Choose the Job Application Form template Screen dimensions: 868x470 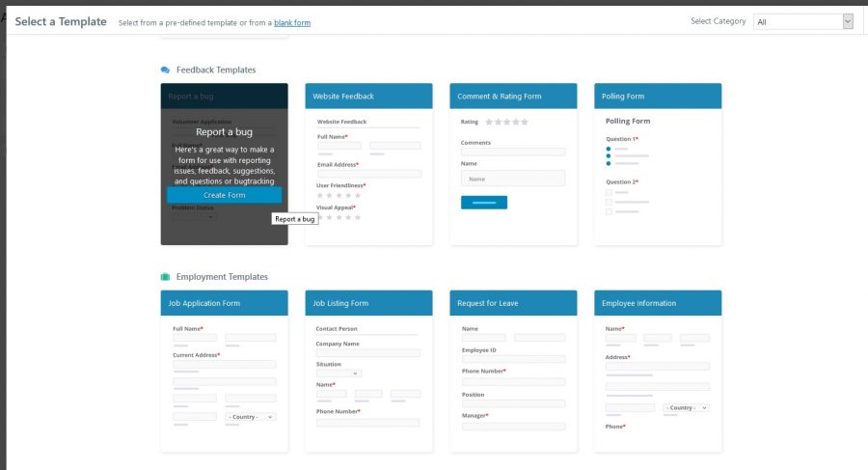pos(224,371)
